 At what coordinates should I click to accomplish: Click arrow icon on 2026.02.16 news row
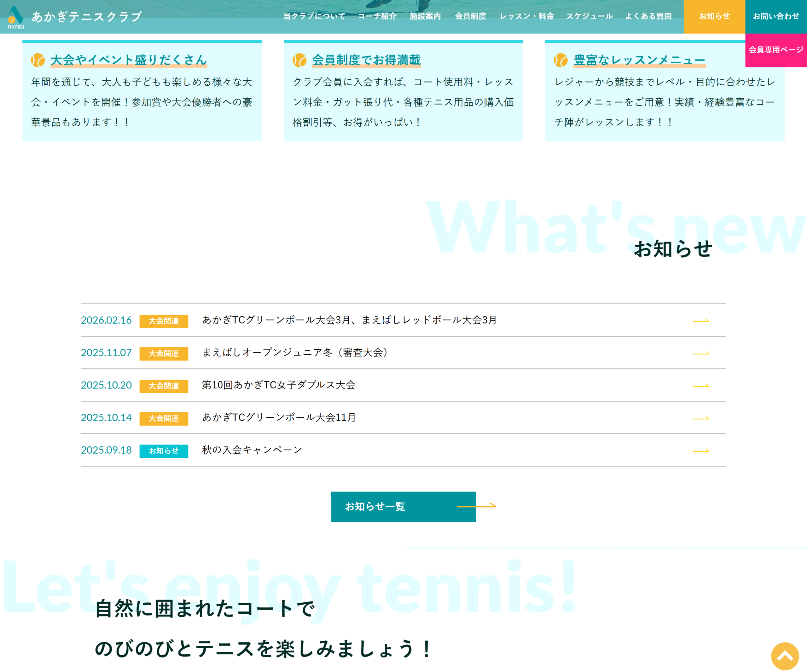700,321
